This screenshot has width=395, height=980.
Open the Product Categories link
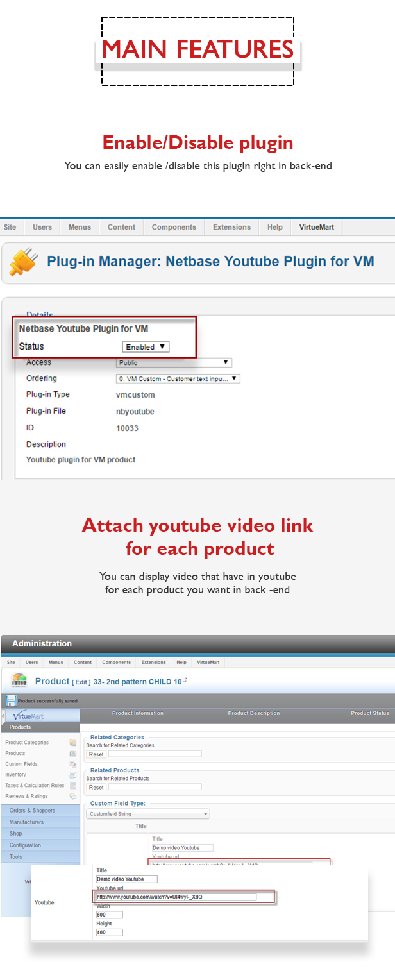[27, 743]
